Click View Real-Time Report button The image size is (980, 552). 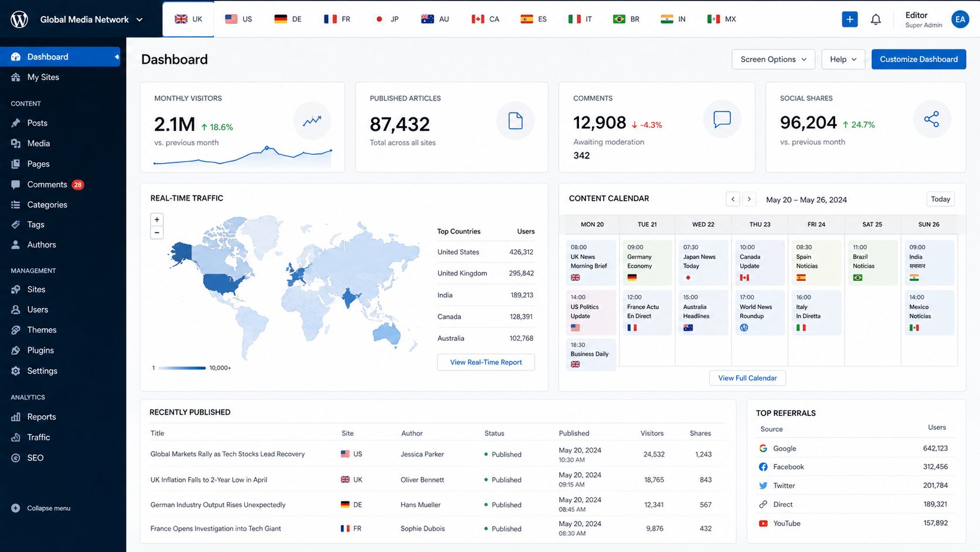coord(486,362)
